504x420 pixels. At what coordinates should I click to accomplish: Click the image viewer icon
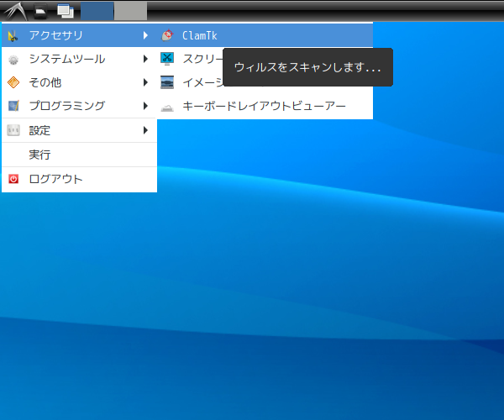point(167,82)
